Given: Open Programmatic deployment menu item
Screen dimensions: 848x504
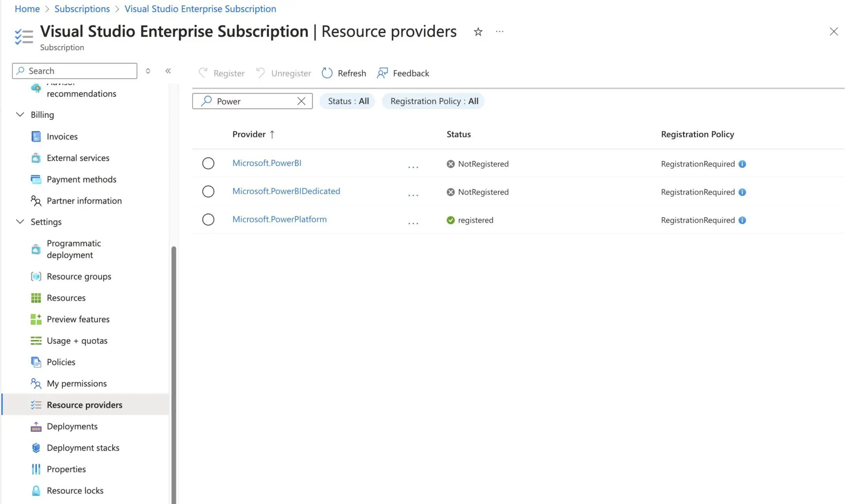Looking at the screenshot, I should pos(74,249).
